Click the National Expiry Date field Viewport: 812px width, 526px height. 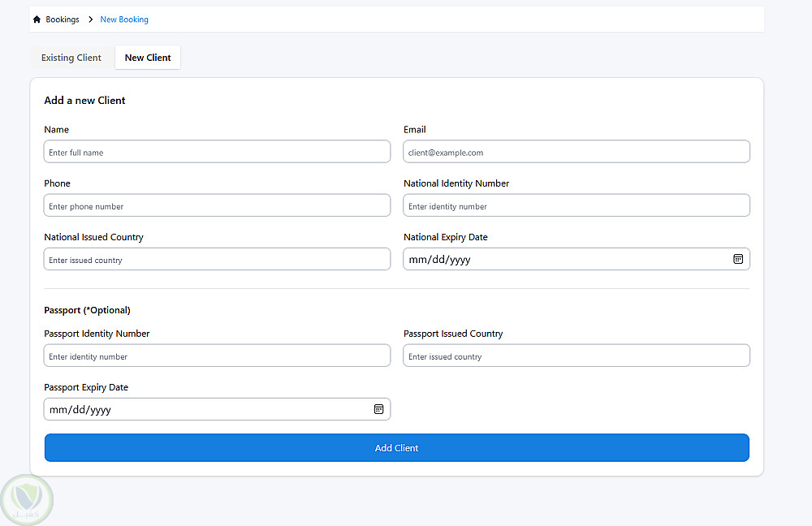point(560,259)
